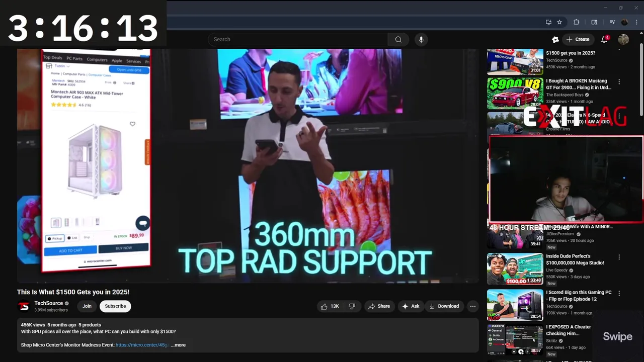Click into the YouTube Search field
This screenshot has width=644, height=362.
point(298,39)
